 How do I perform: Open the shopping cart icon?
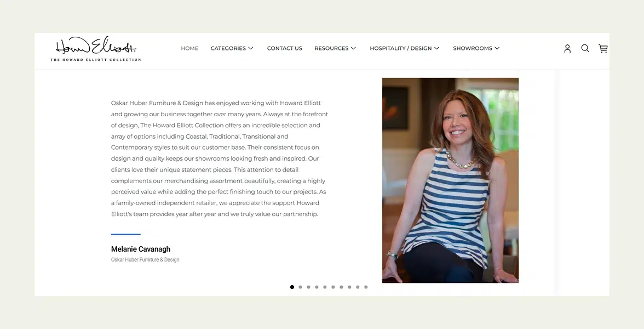tap(603, 48)
